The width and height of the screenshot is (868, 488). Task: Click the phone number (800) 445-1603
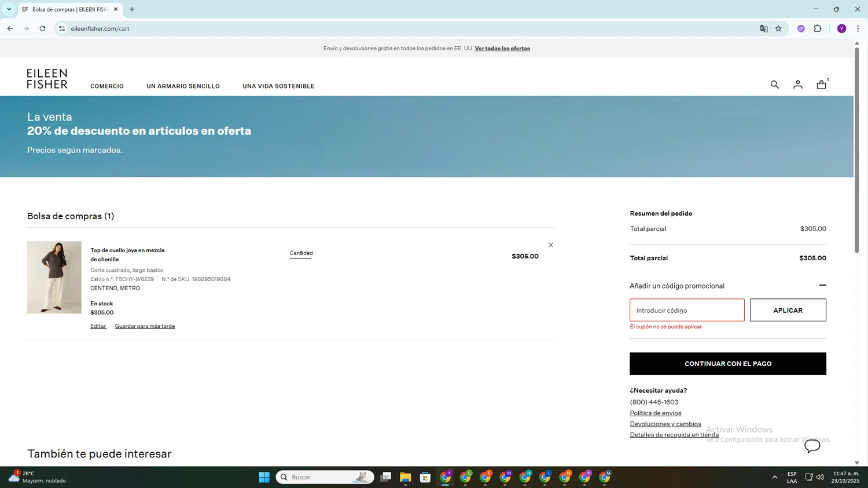pyautogui.click(x=654, y=402)
